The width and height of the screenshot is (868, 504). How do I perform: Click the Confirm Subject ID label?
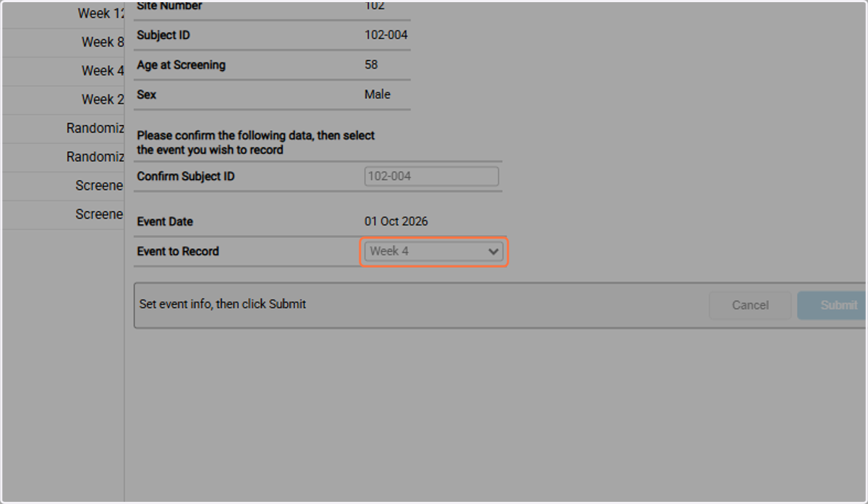(186, 176)
